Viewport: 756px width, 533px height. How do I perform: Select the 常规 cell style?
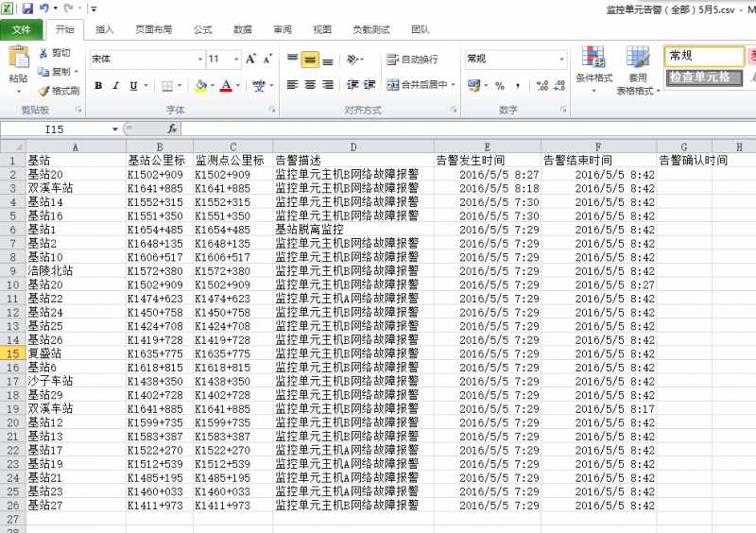(x=704, y=56)
